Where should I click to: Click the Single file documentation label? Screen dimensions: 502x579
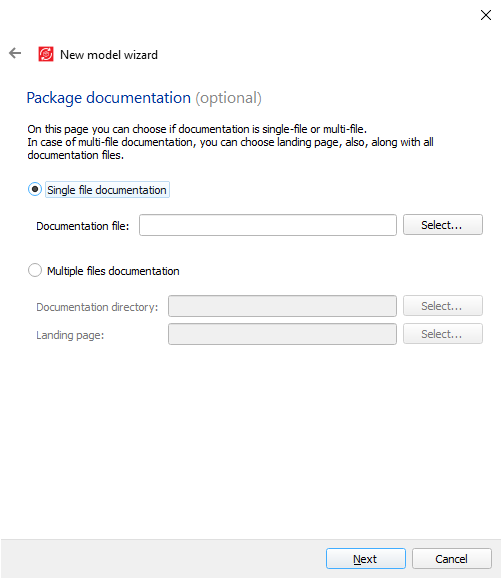click(107, 190)
